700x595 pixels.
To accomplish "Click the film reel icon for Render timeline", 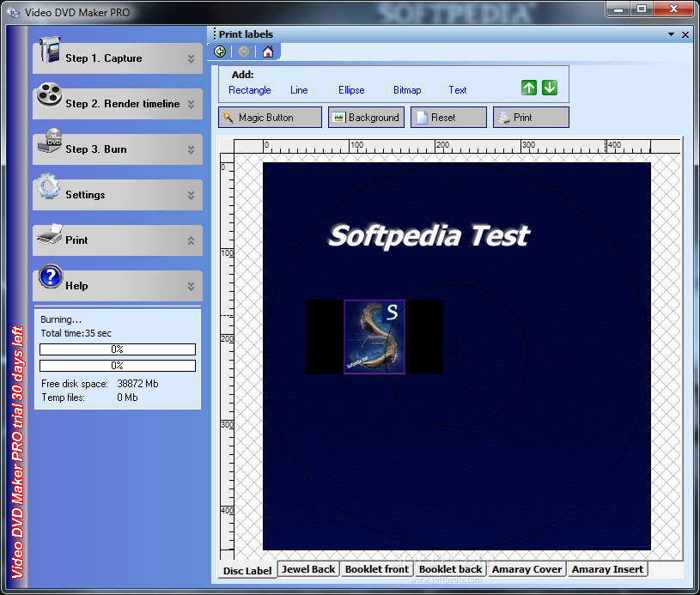I will [49, 94].
